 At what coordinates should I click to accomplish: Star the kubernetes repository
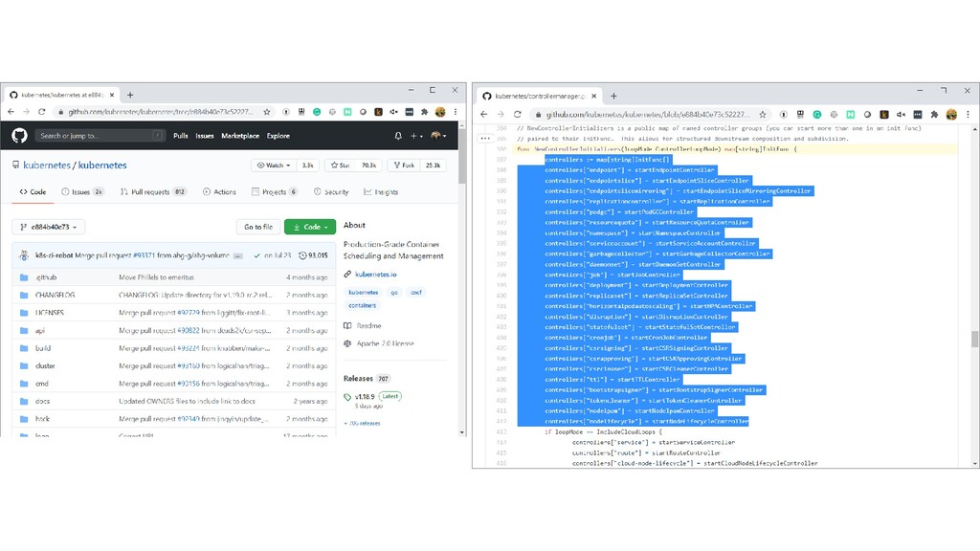point(341,165)
